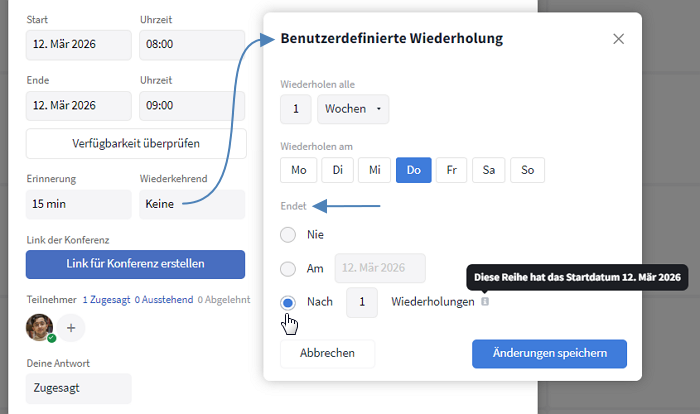Select the Nie end option
Viewport: 700px width, 414px height.
pos(288,234)
